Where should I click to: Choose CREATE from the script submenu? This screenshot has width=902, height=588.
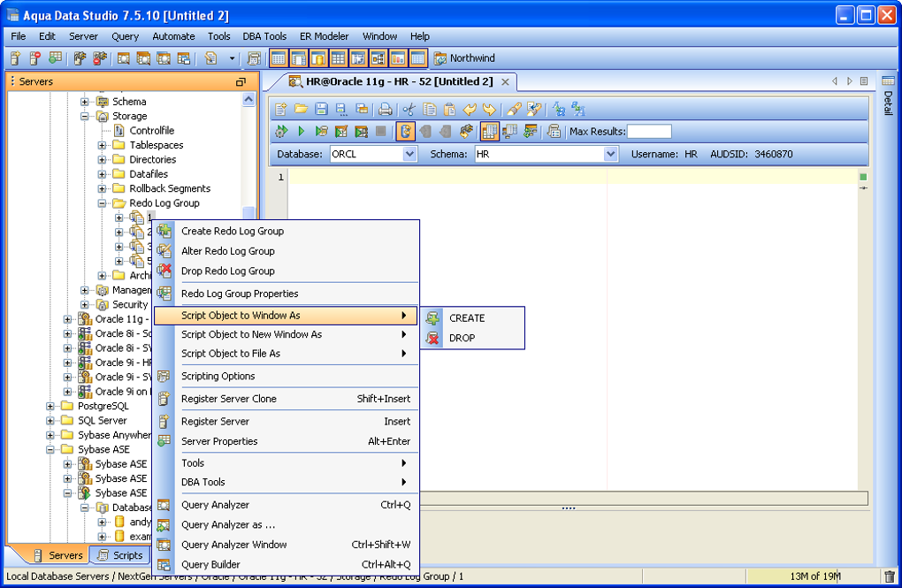tap(473, 318)
